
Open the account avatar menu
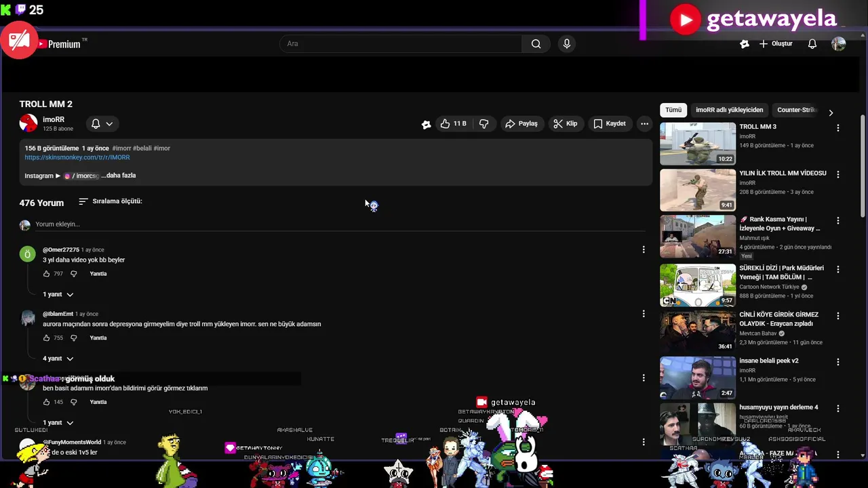[839, 44]
